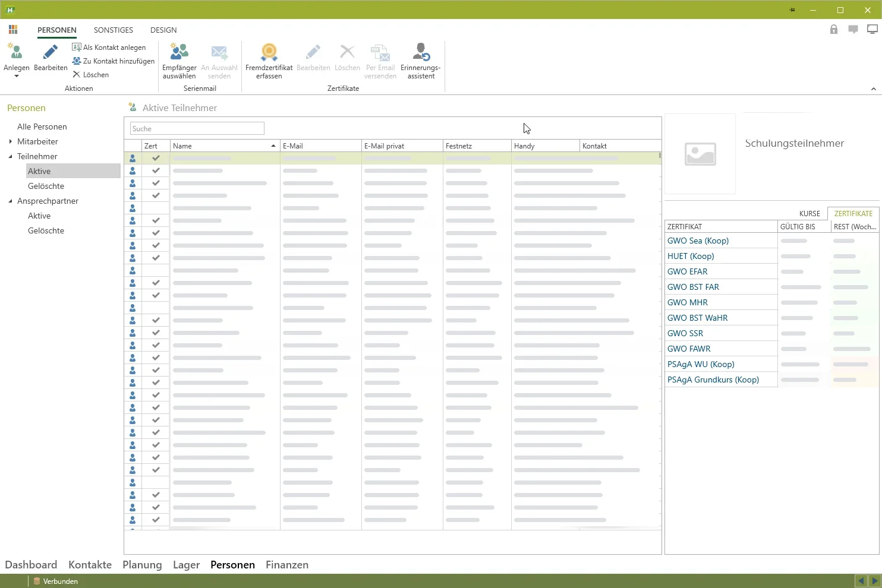Click the pin icon in title bar

pyautogui.click(x=792, y=10)
